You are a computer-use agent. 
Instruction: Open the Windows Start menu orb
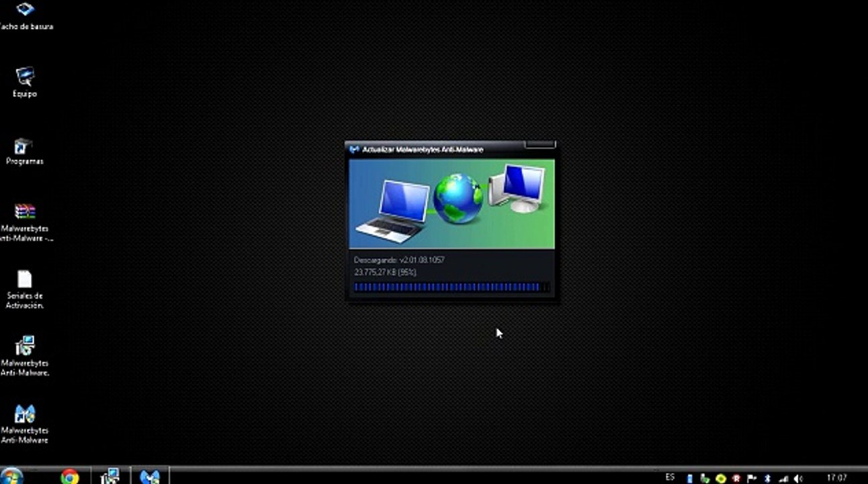pos(11,477)
